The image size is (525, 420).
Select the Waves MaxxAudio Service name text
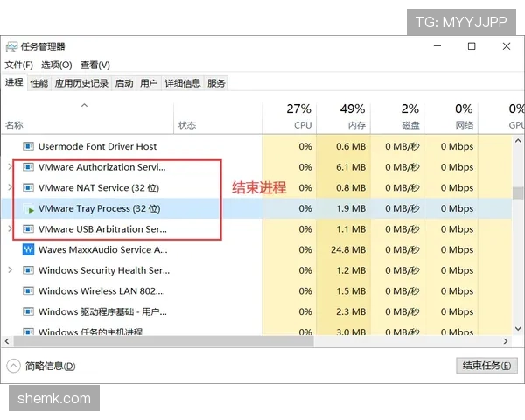[x=102, y=250]
